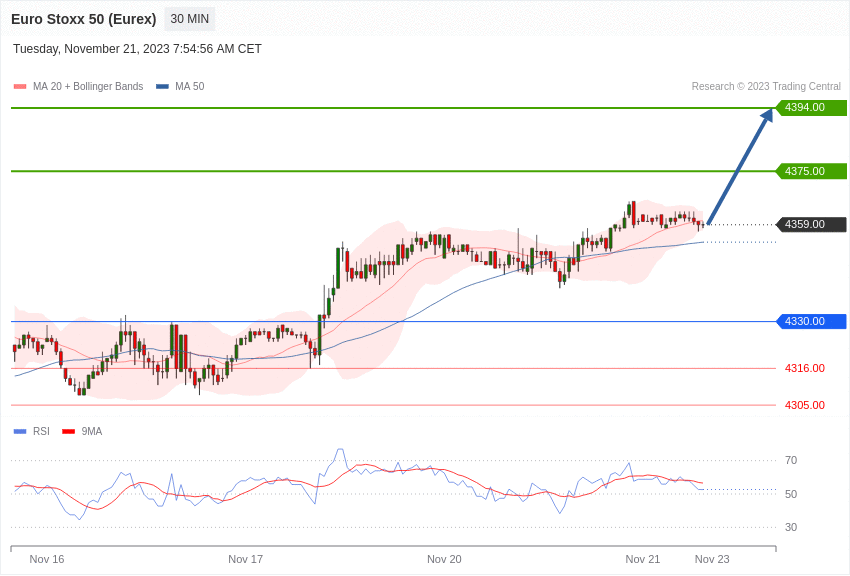Click the Nov 23 date axis label
This screenshot has width=850, height=576.
(x=712, y=559)
